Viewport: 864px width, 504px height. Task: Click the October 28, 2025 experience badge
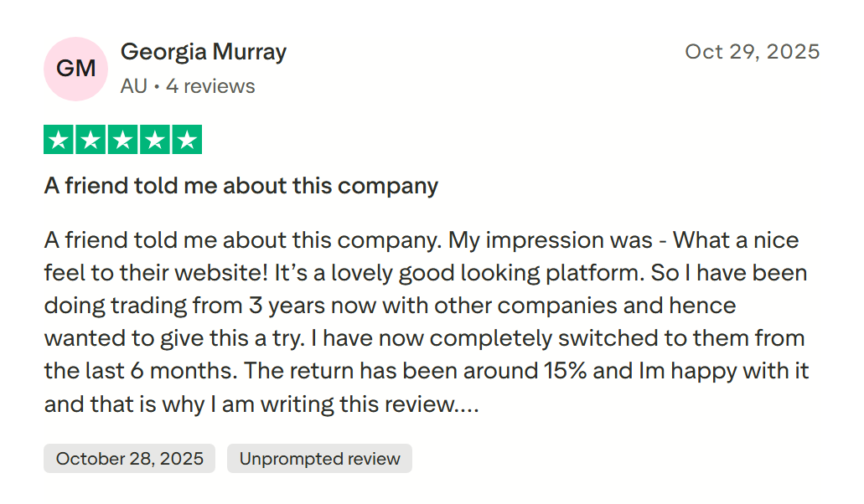coord(130,459)
